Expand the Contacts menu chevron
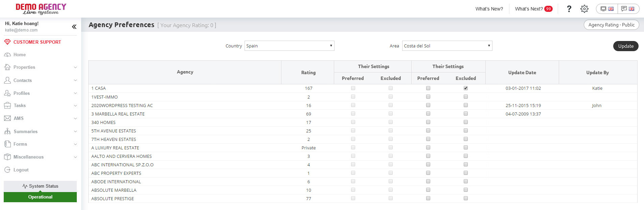Image resolution: width=644 pixels, height=210 pixels. (x=75, y=80)
